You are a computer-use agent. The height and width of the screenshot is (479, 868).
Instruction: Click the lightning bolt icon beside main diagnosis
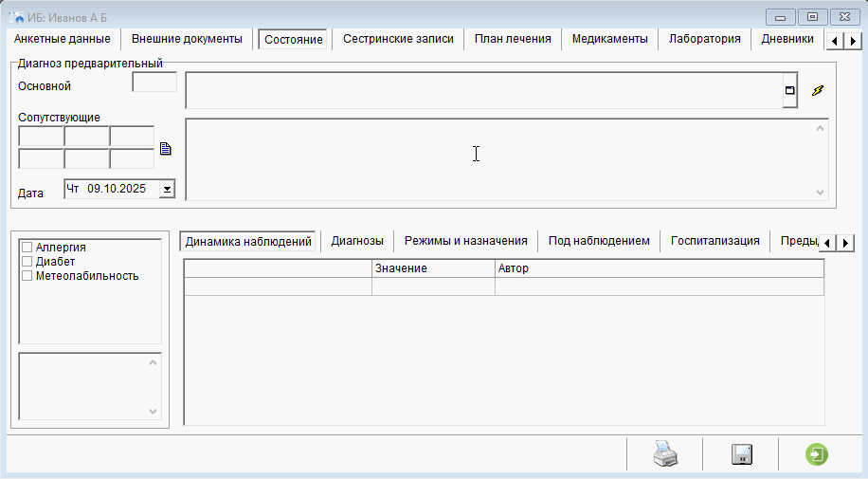(x=818, y=90)
